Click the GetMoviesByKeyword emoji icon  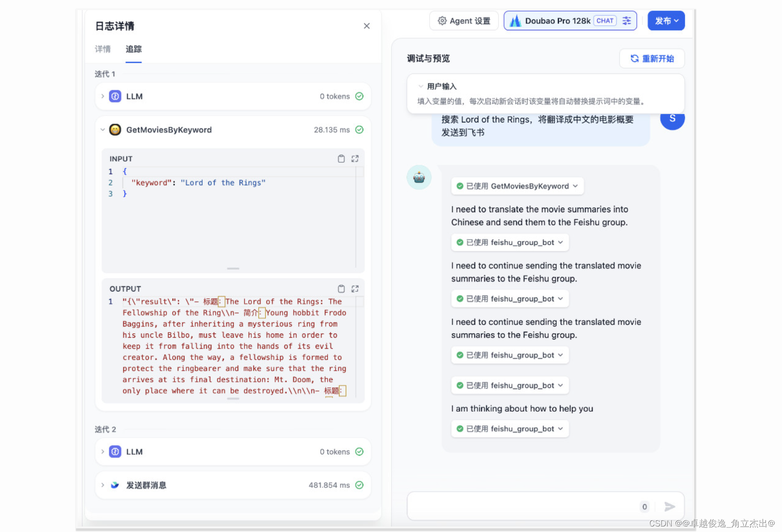[115, 130]
